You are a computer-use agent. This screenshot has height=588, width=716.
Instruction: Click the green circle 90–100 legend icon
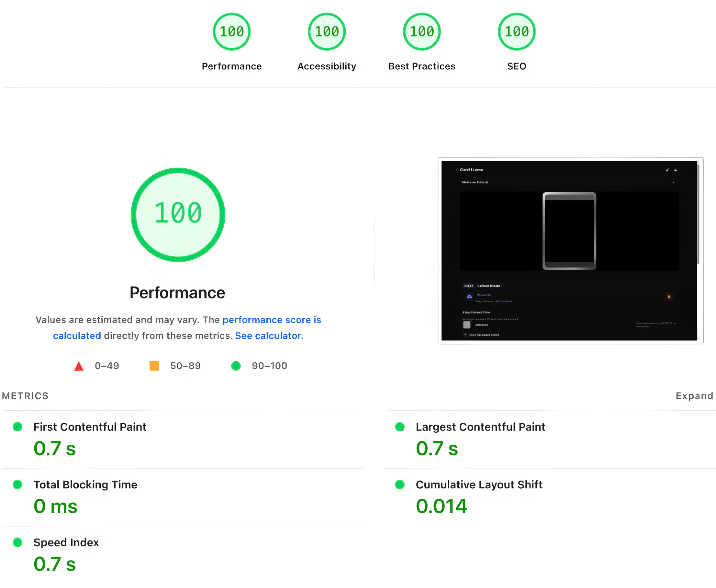coord(236,366)
